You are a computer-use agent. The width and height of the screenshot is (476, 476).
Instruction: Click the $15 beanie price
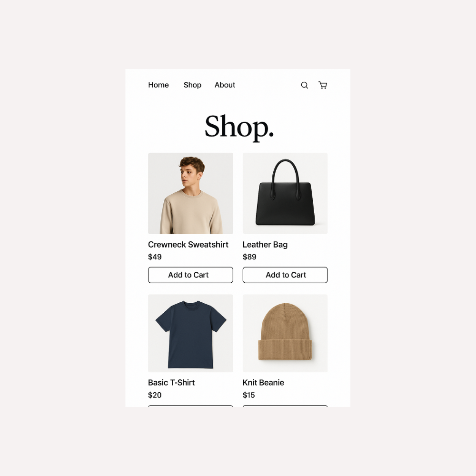coord(249,395)
